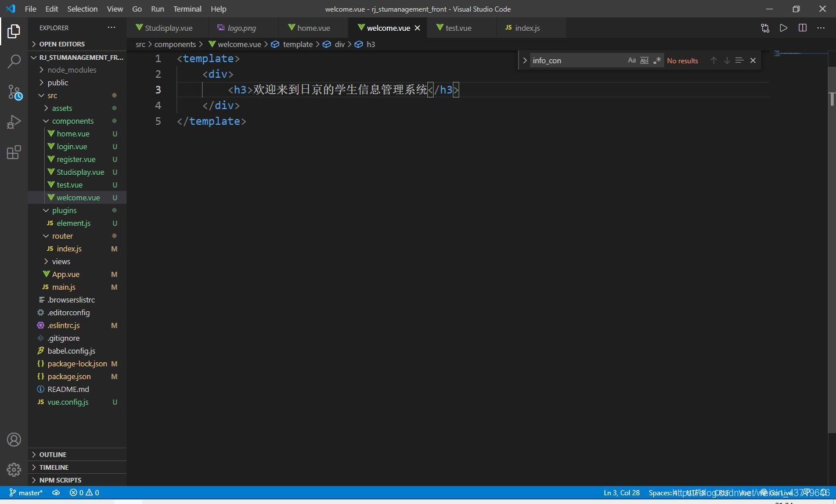This screenshot has width=836, height=504.
Task: Open main.js in the explorer
Action: tap(77, 287)
